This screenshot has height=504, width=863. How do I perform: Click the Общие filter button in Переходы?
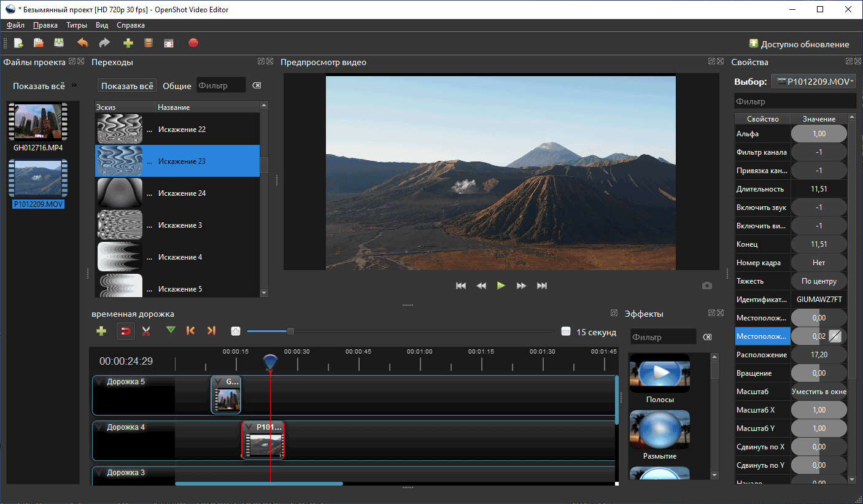tap(177, 86)
